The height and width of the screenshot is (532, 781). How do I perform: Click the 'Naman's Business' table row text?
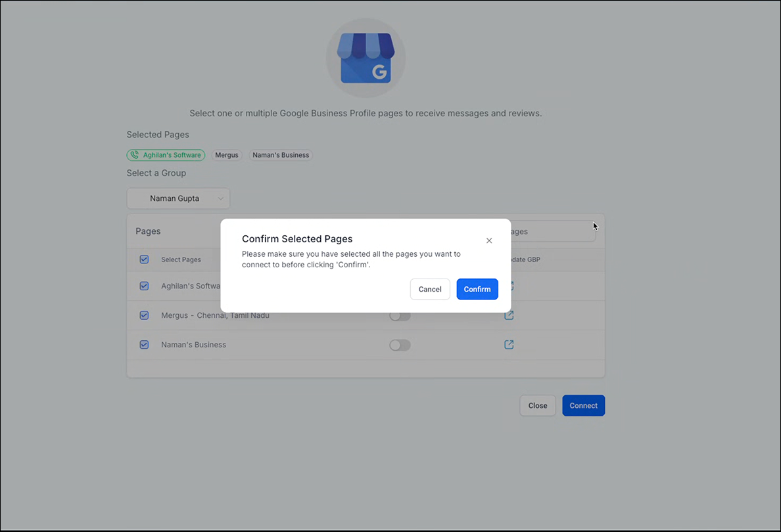(194, 344)
